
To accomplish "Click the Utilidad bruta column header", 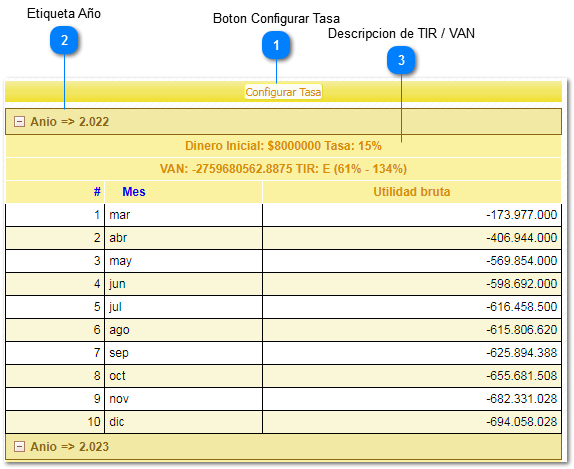I will [x=411, y=191].
